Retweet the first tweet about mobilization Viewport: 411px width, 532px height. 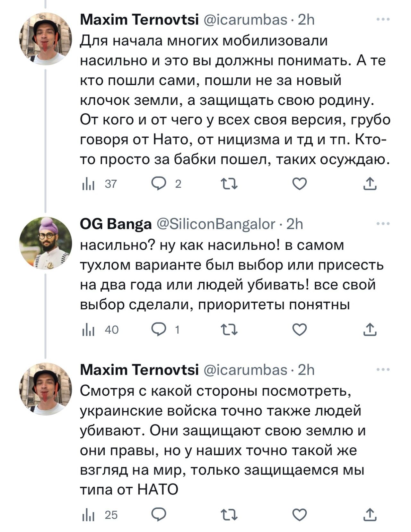tap(229, 184)
